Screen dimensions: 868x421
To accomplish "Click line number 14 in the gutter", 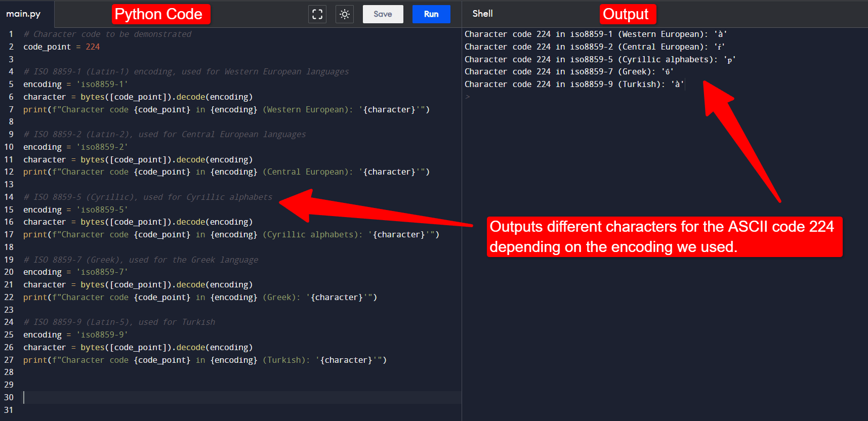I will tap(9, 197).
